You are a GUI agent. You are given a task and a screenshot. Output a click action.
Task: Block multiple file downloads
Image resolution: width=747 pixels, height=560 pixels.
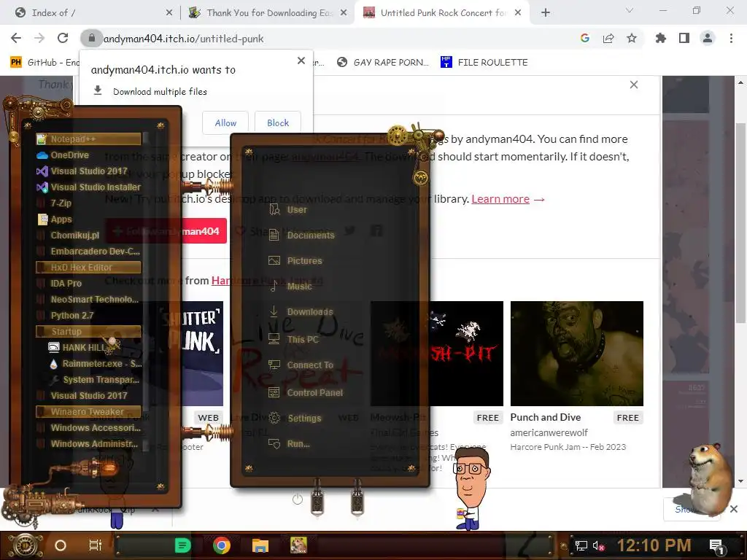point(278,122)
